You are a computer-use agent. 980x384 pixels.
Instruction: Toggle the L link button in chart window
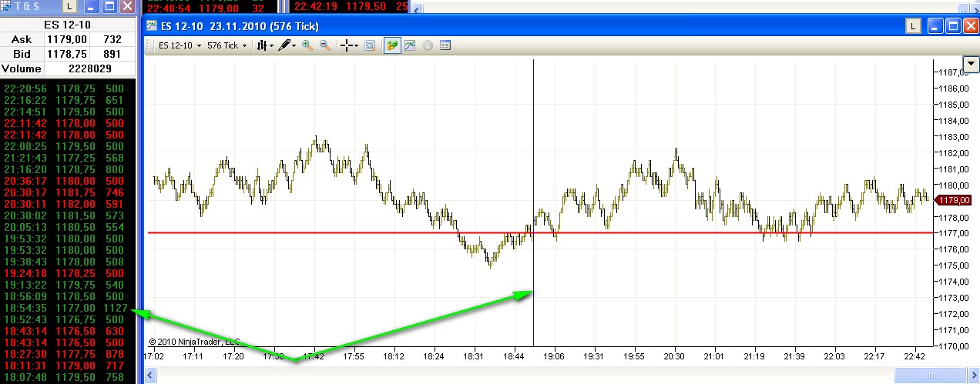click(914, 26)
